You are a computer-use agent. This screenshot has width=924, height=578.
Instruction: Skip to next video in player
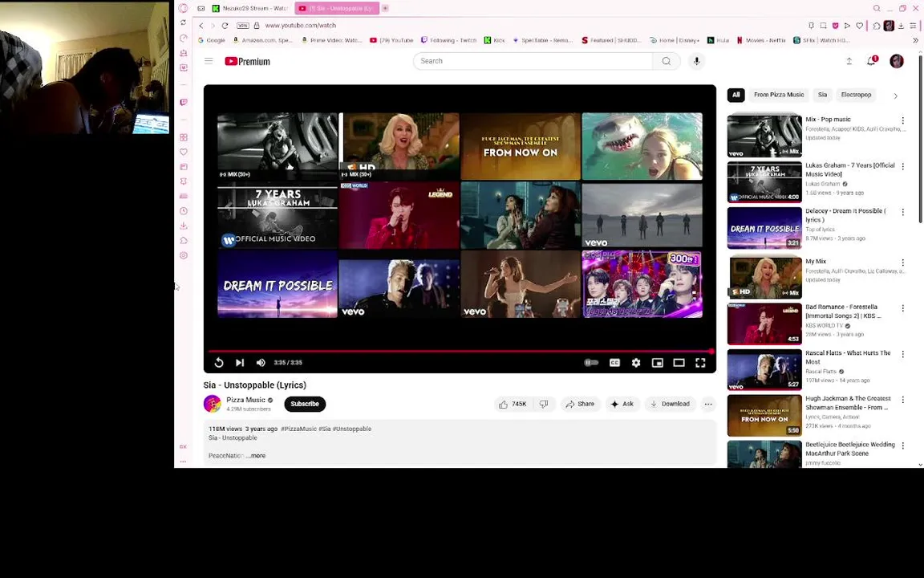pyautogui.click(x=240, y=363)
